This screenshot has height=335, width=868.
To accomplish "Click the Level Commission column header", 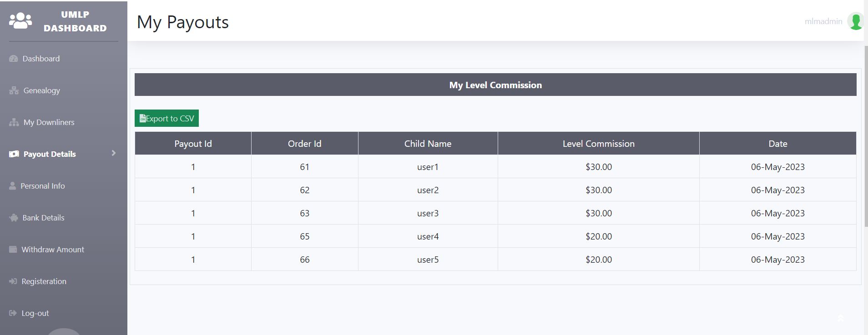I will pyautogui.click(x=598, y=144).
